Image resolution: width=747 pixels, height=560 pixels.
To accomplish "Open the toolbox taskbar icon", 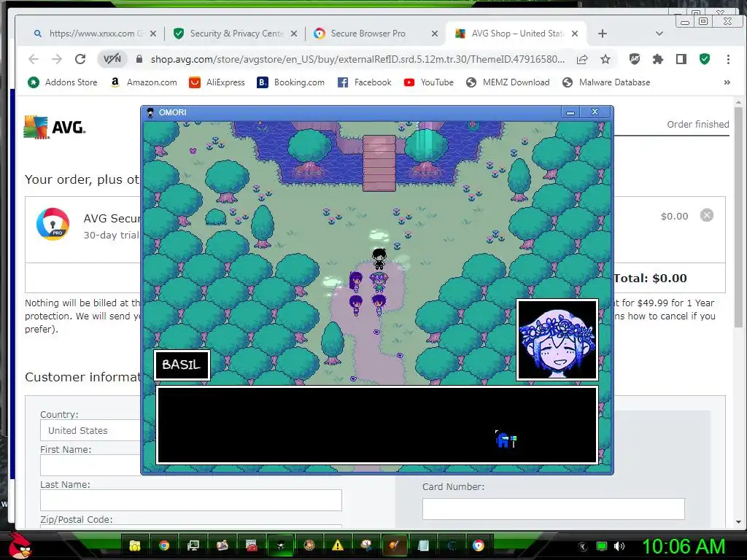I will click(x=251, y=545).
